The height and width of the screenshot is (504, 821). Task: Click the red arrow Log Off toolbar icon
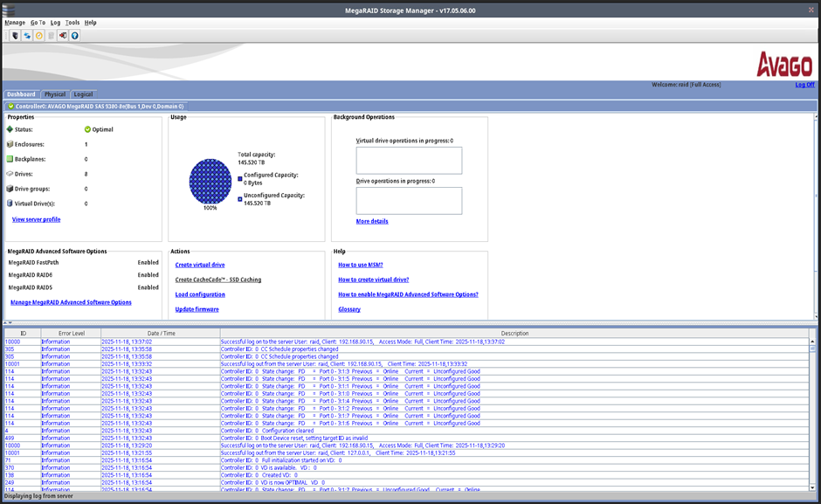point(63,36)
